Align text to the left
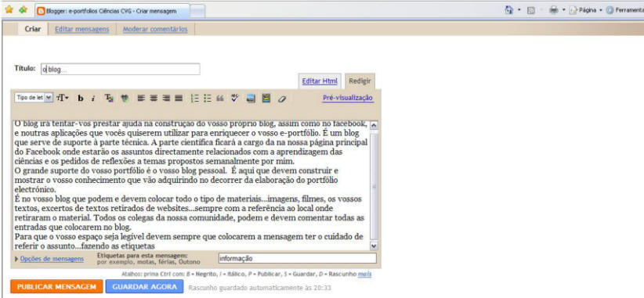 coord(141,98)
